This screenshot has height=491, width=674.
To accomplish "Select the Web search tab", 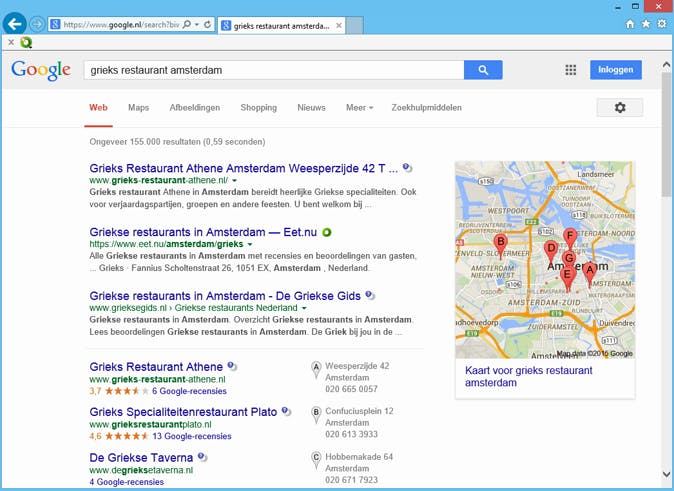I will [x=98, y=107].
